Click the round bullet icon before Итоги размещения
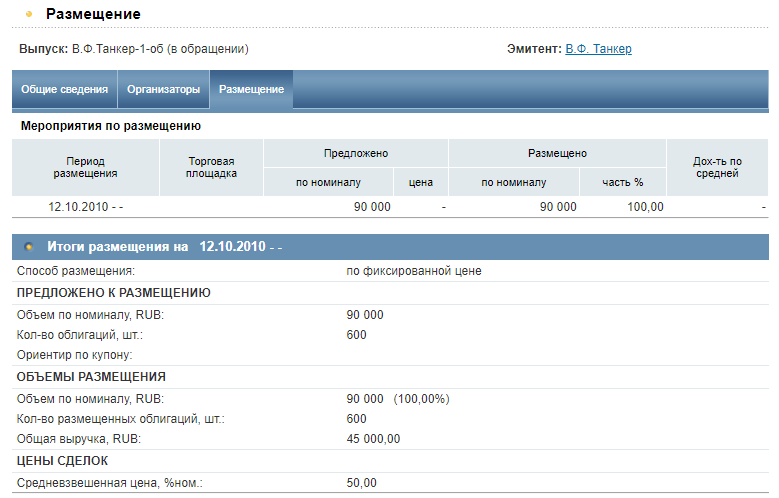Viewport: 779px width, 498px height. coord(28,246)
